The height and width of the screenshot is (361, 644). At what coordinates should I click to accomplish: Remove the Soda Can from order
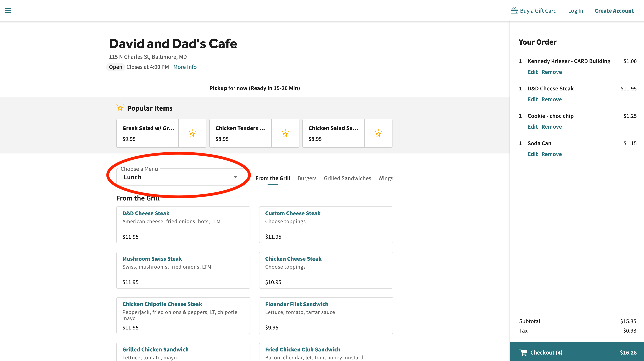pos(551,154)
